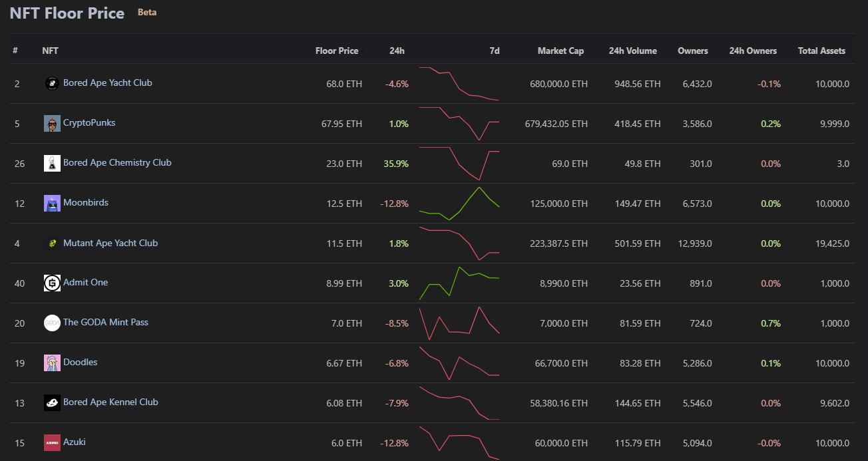Click the -4.6% 24h change value
Viewport: 868px width, 461px height.
pyautogui.click(x=397, y=84)
